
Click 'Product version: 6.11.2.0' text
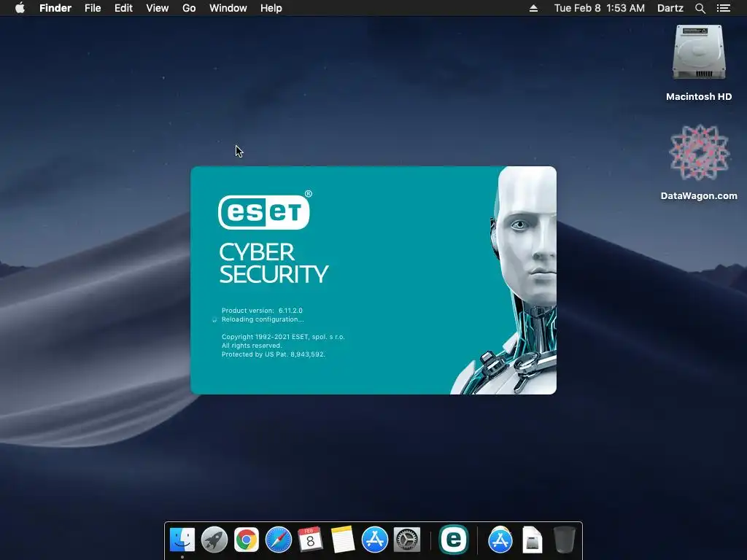[262, 311]
